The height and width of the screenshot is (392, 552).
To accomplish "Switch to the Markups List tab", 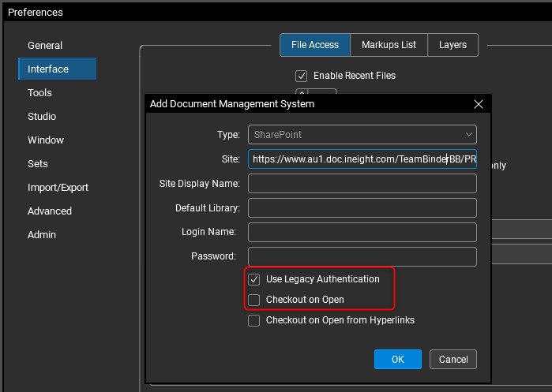I will 389,45.
